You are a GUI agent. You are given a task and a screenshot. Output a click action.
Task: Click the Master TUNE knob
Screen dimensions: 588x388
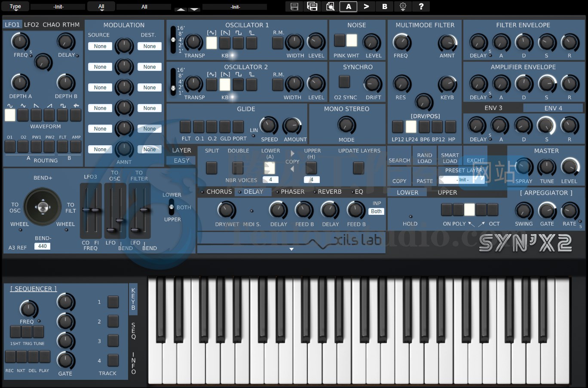point(547,167)
